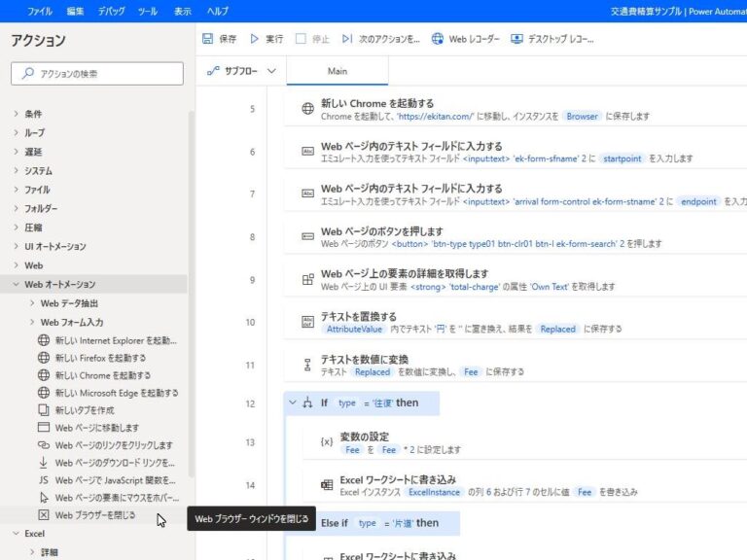Select step 6 テキスト フィールドに入力する
This screenshot has height=560, width=747.
(x=516, y=152)
